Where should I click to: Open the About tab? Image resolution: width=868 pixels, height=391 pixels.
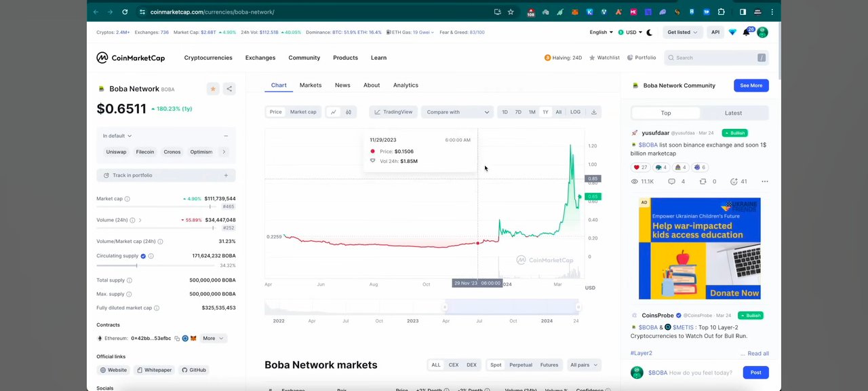(x=372, y=86)
